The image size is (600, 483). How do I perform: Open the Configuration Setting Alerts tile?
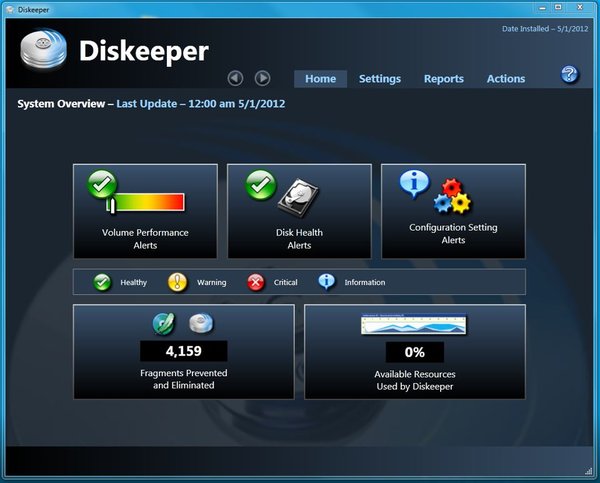tap(453, 211)
